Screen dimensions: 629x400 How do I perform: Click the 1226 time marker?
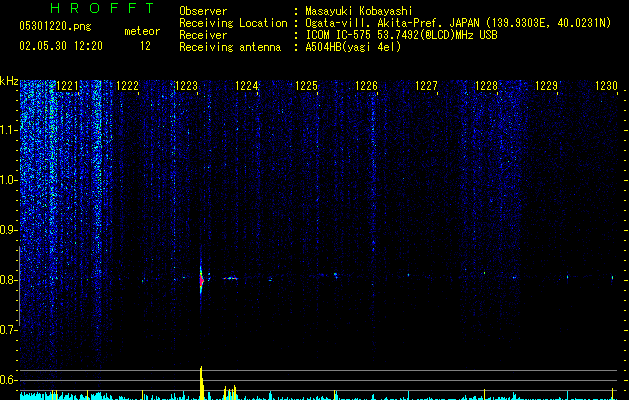pos(367,86)
